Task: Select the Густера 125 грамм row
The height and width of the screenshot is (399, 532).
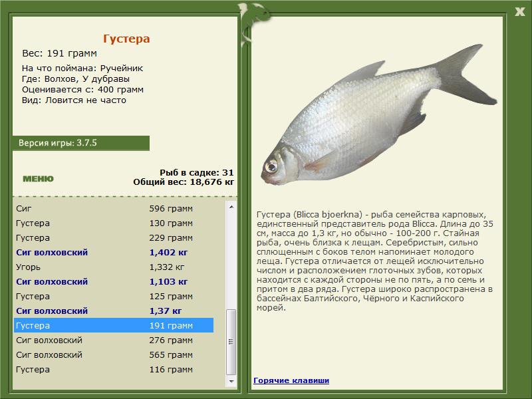Action: pyautogui.click(x=113, y=296)
